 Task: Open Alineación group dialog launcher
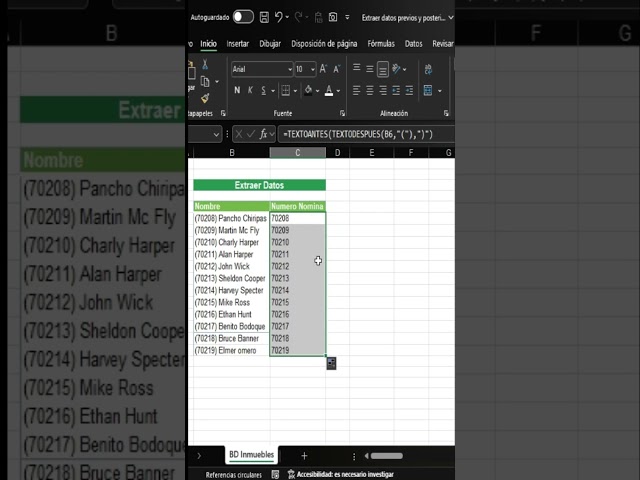pos(446,113)
